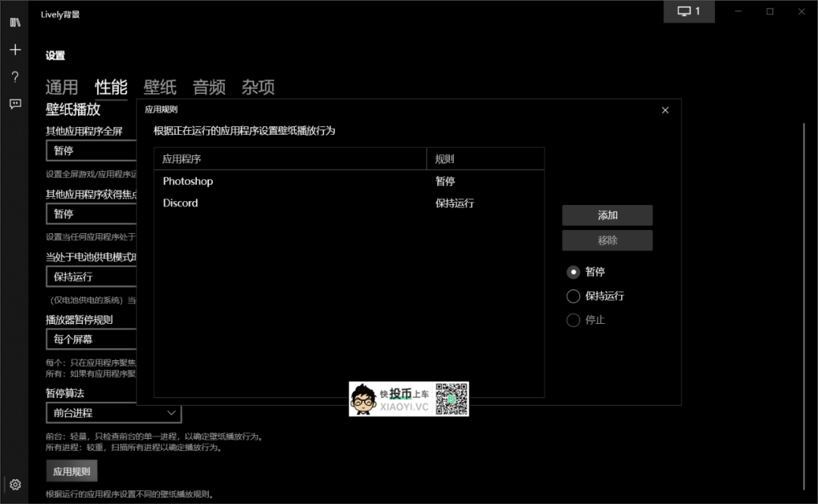The image size is (818, 504).
Task: Open the wallpaper library icon
Action: [15, 23]
